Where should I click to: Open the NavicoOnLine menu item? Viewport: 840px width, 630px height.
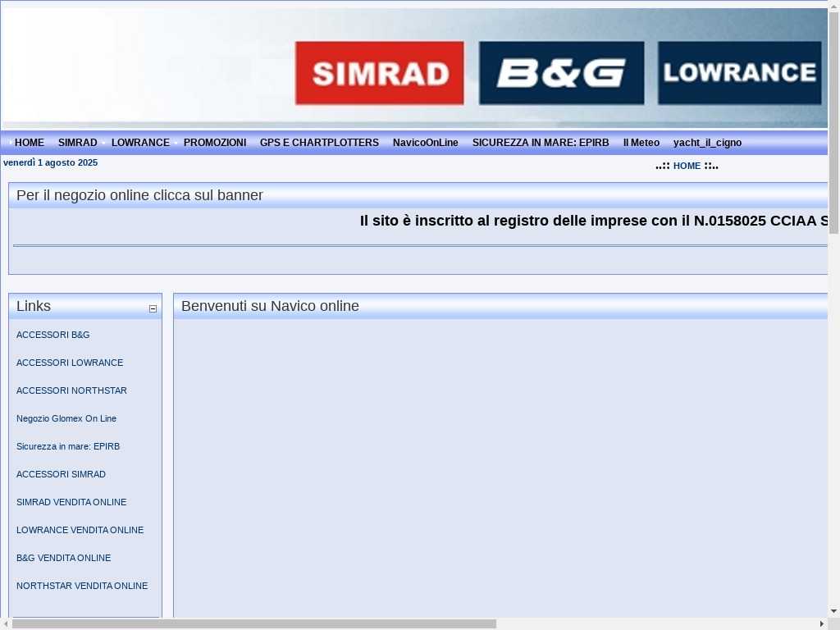pos(426,143)
